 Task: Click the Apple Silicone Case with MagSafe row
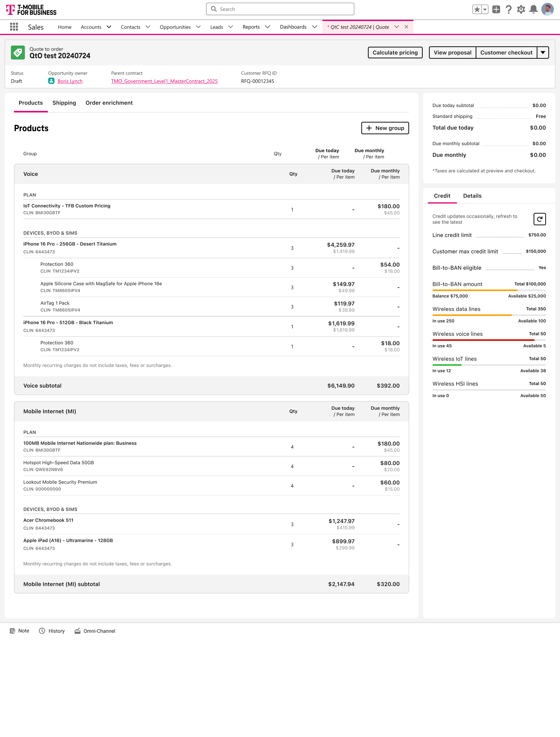click(220, 287)
